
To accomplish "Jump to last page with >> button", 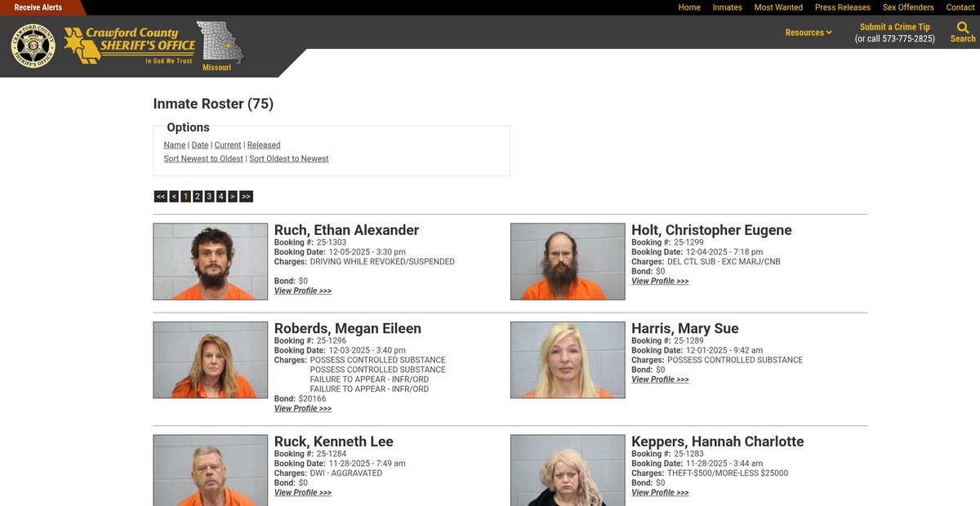I will pos(246,197).
